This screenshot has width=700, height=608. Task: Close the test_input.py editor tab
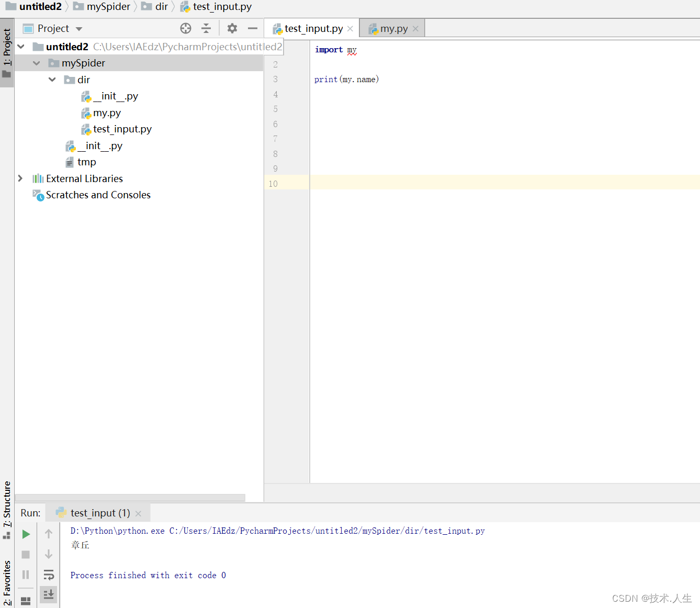pos(350,29)
